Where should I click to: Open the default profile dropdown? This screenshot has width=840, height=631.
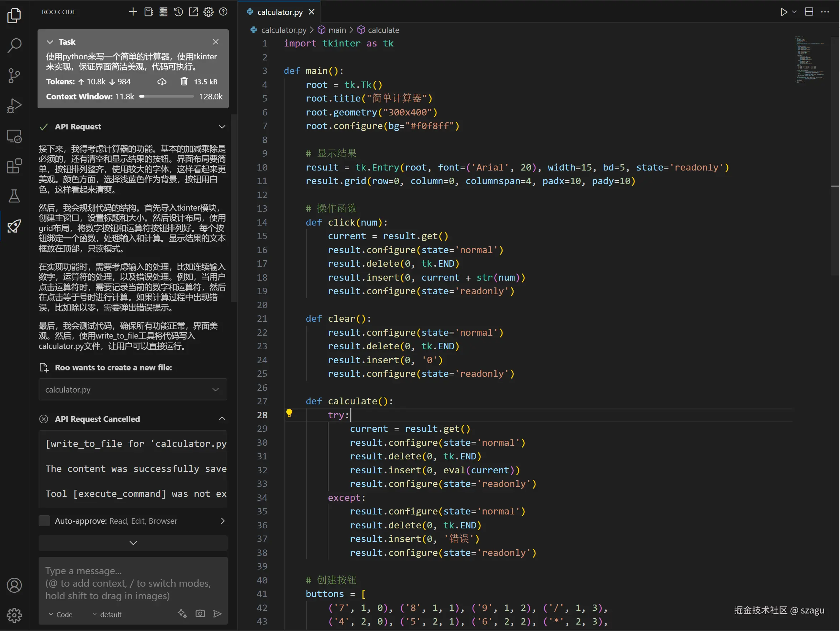coord(107,614)
